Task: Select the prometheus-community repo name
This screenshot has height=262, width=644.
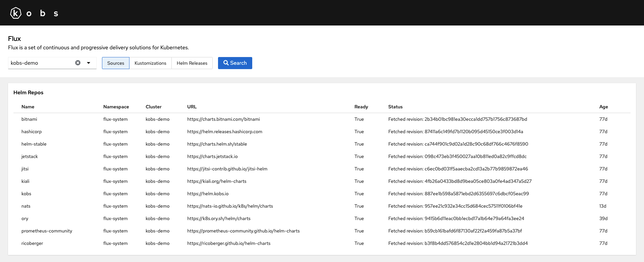Action: click(x=47, y=231)
